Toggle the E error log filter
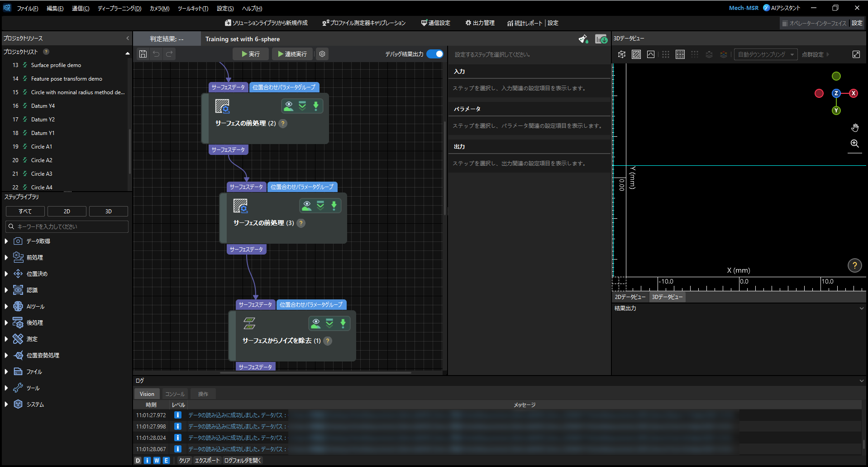868x467 pixels. [x=166, y=460]
